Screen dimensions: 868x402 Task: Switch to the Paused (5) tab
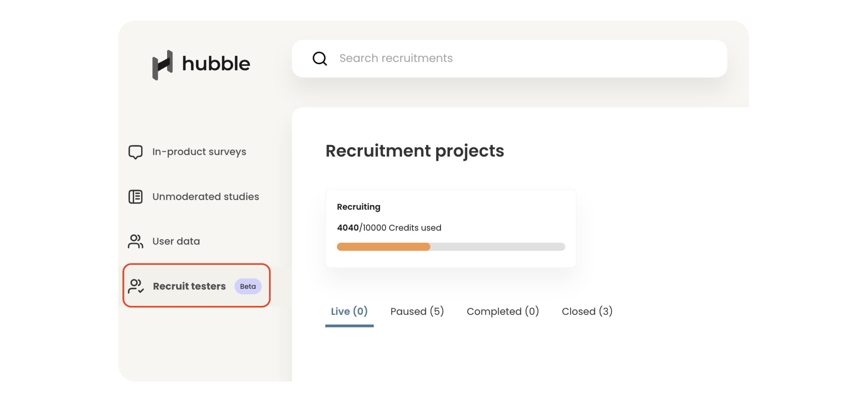[417, 311]
